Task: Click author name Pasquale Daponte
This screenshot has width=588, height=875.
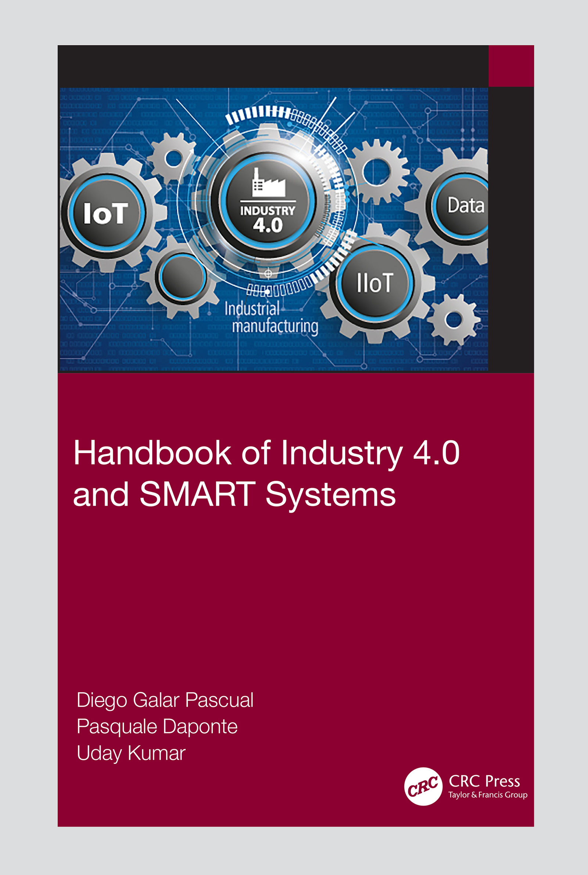Action: coord(157,727)
